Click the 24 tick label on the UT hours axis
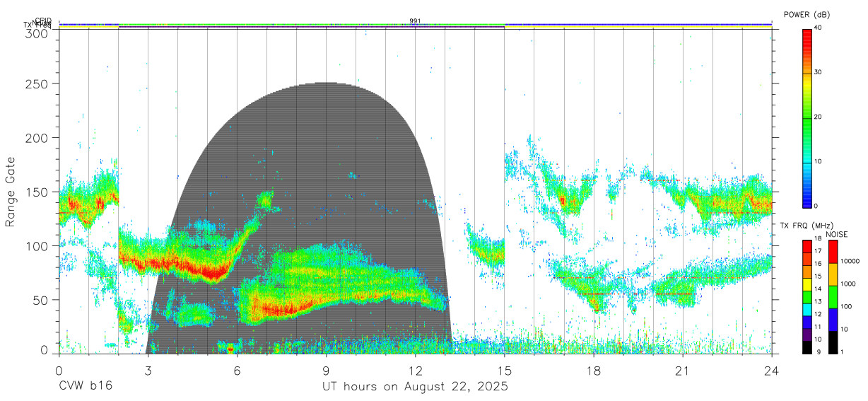This screenshot has width=868, height=401. 772,371
